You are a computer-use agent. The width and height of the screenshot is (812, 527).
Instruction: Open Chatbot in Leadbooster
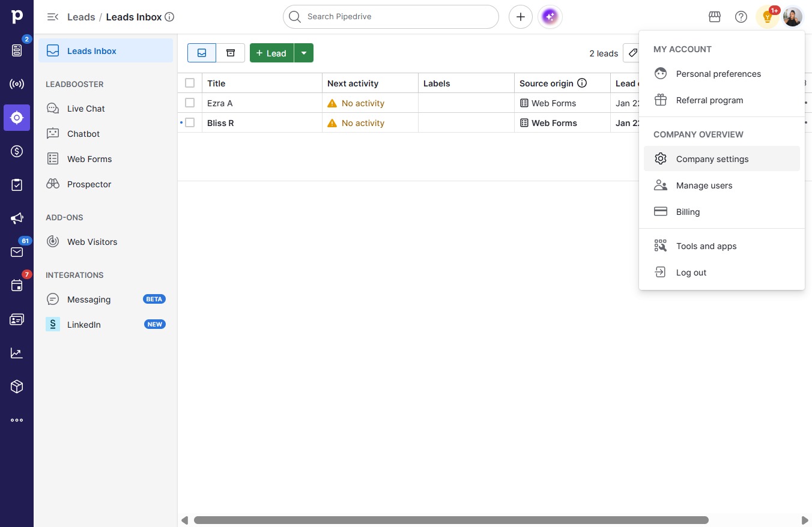[x=106, y=134]
